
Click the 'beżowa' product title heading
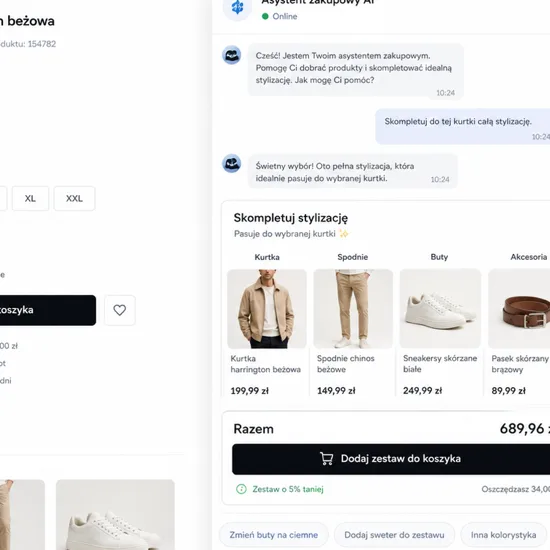tap(31, 21)
